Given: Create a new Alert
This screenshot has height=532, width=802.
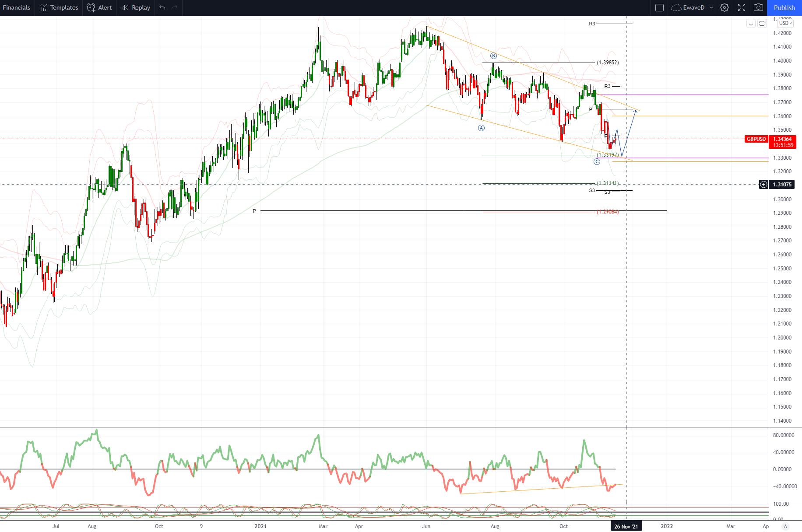Looking at the screenshot, I should point(99,7).
